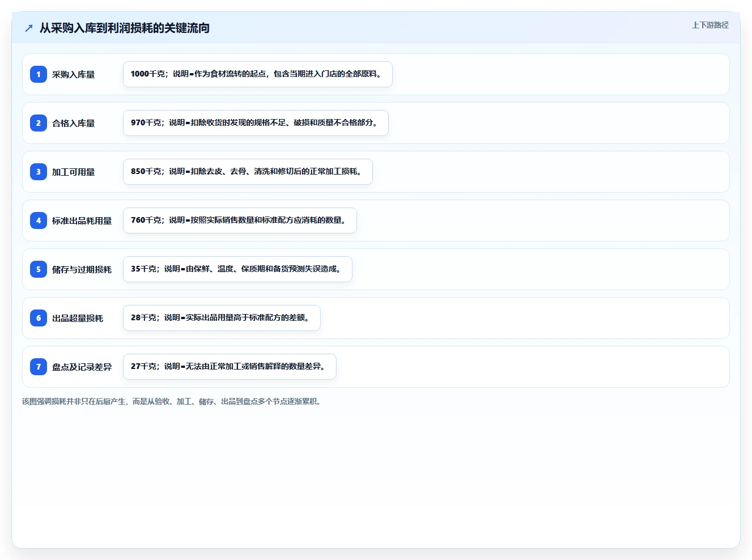The width and height of the screenshot is (752, 560).
Task: Click the 出品超量损耗 step label
Action: click(x=78, y=318)
